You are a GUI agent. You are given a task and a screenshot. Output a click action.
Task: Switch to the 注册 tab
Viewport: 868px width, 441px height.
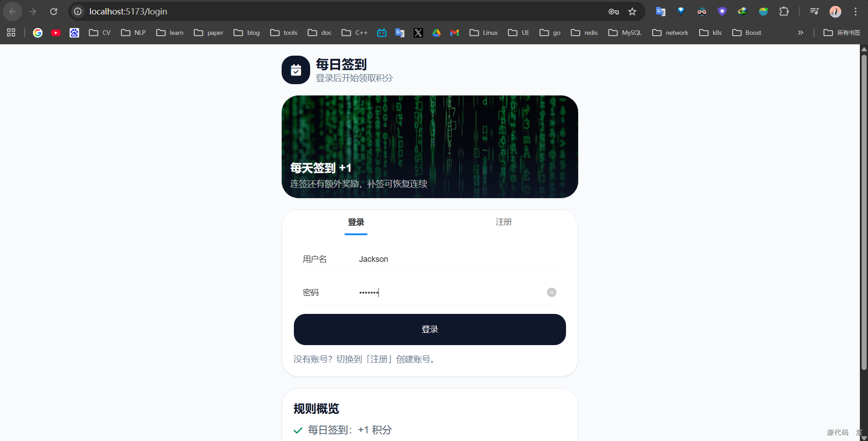tap(504, 222)
